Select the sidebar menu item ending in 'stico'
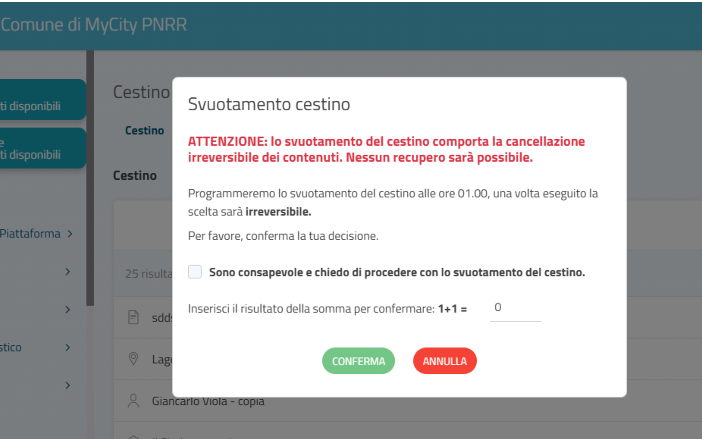Screen dimensions: 702x439 [x=12, y=348]
